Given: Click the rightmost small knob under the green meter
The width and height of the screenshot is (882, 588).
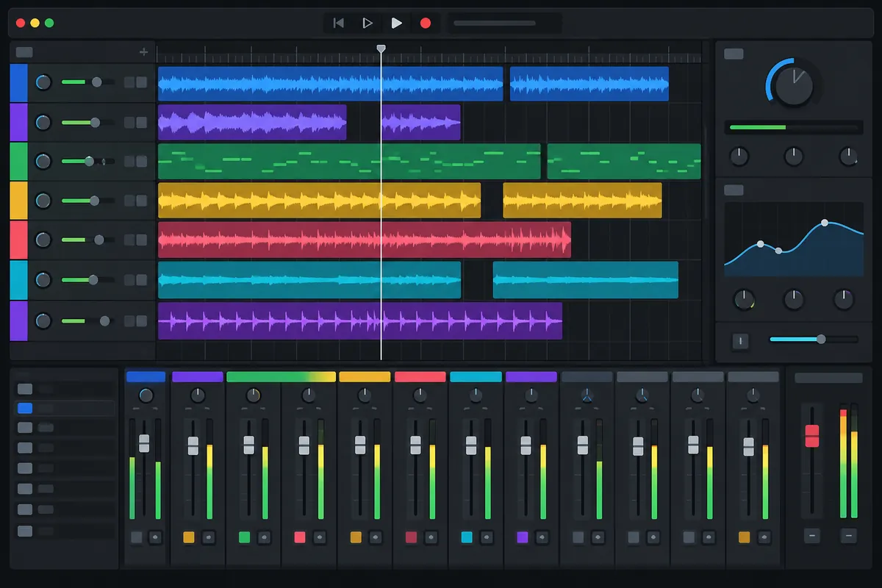Looking at the screenshot, I should point(848,156).
